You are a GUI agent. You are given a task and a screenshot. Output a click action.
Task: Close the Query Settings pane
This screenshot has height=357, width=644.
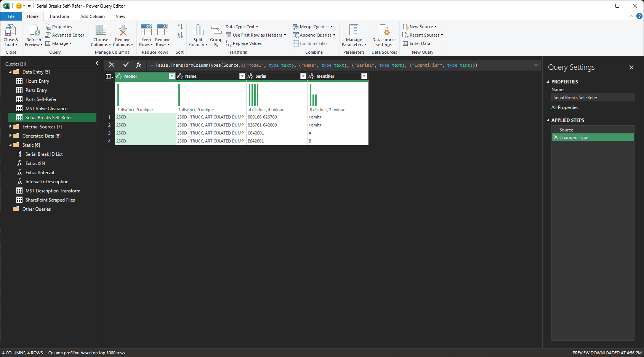tap(631, 67)
